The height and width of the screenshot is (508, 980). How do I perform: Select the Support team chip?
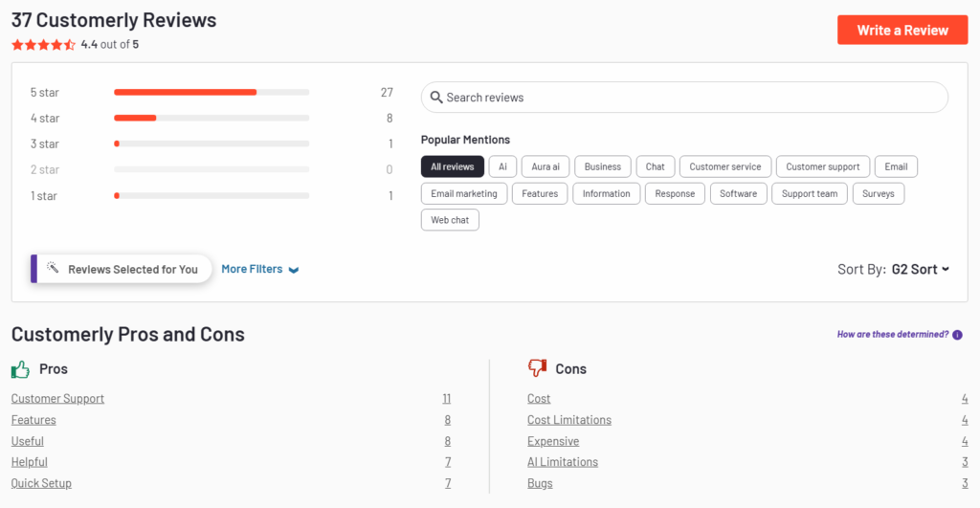pos(810,193)
